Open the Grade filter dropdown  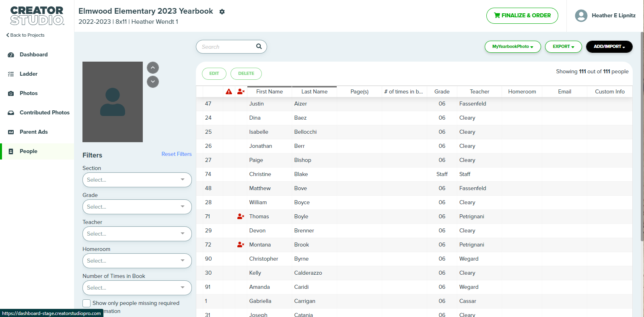137,207
